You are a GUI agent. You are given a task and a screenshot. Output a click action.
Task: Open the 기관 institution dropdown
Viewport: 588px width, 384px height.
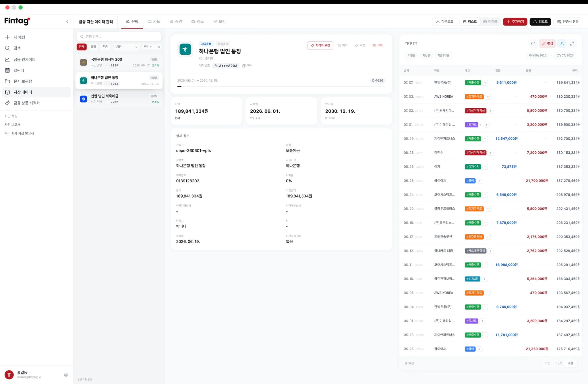coord(127,47)
